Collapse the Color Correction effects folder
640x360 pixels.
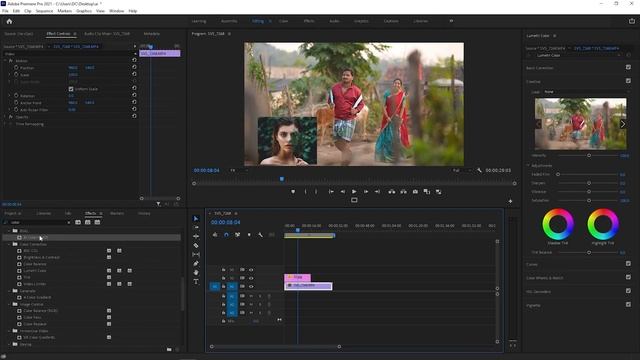tap(9, 244)
